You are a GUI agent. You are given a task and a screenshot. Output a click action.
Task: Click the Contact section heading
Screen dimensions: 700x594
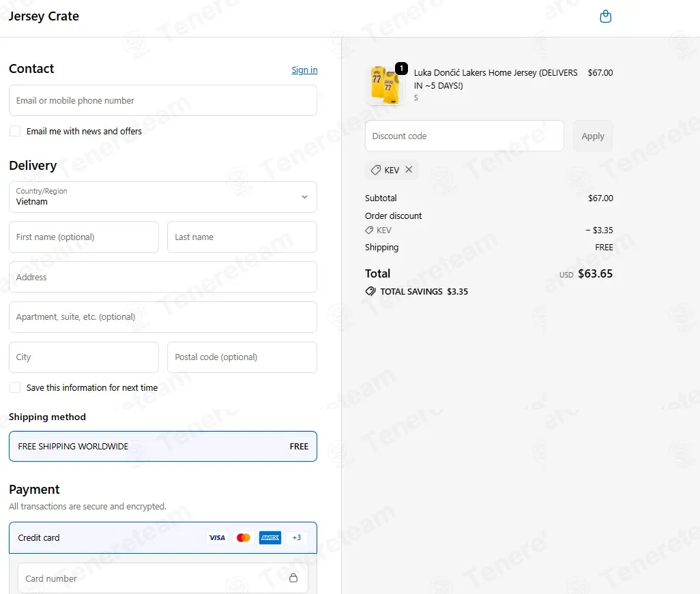click(31, 69)
